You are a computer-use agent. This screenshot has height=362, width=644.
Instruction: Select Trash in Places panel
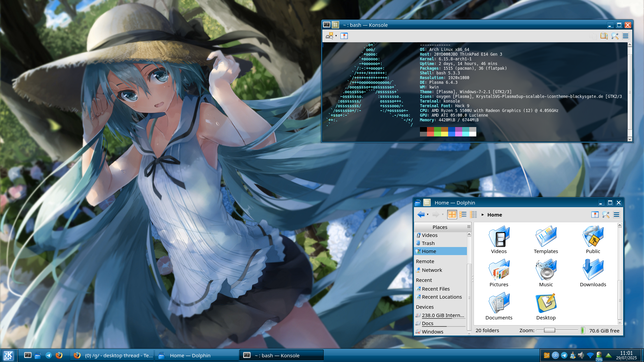click(x=440, y=243)
